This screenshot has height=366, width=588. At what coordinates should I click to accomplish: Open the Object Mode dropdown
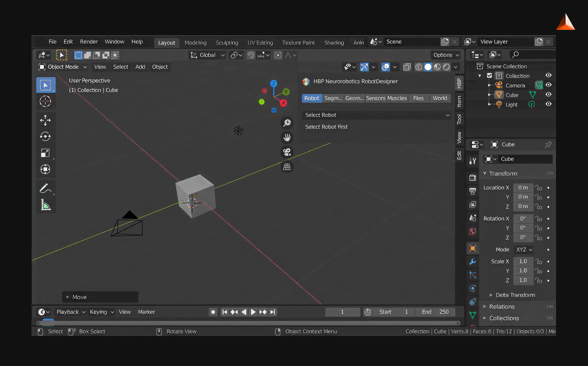point(63,67)
